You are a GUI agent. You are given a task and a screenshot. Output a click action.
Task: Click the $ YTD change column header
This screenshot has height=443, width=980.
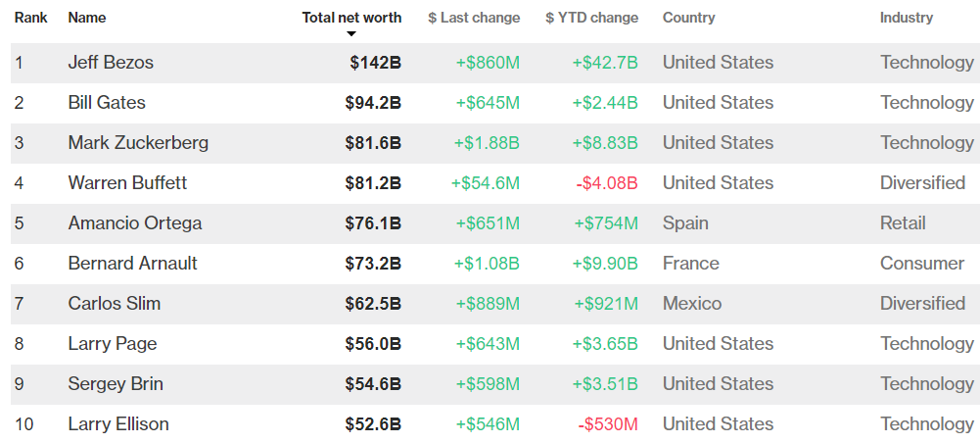[591, 18]
